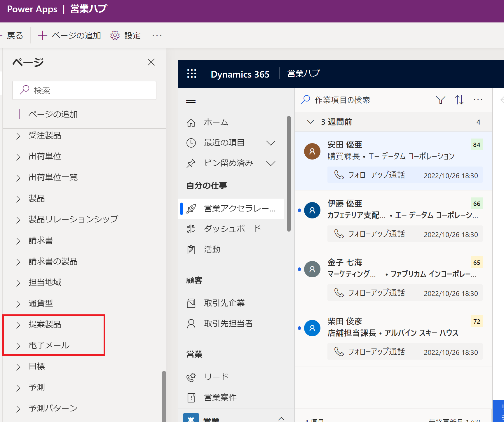Expand the ピン留め済み dropdown arrow
The image size is (504, 422).
271,163
